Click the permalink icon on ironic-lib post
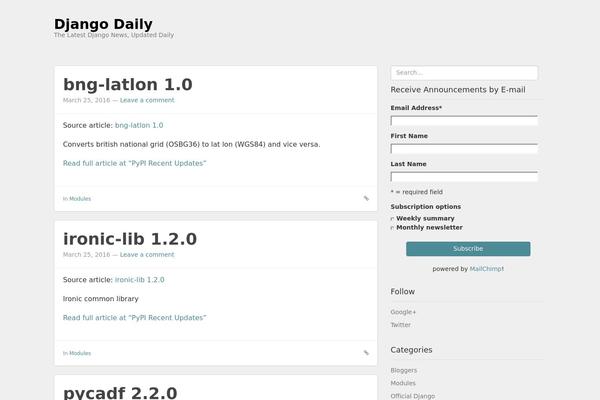This screenshot has height=400, width=600. click(366, 353)
